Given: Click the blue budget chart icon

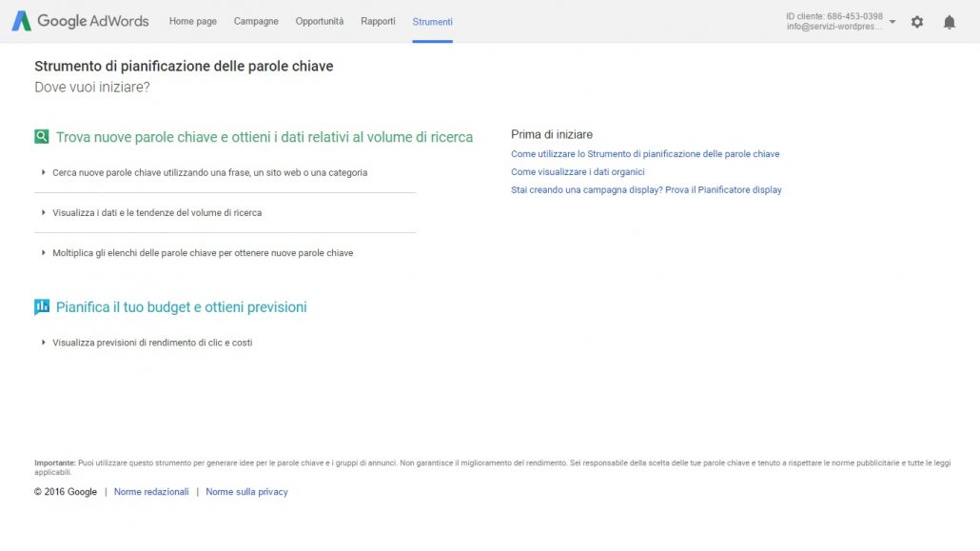Looking at the screenshot, I should [x=41, y=306].
